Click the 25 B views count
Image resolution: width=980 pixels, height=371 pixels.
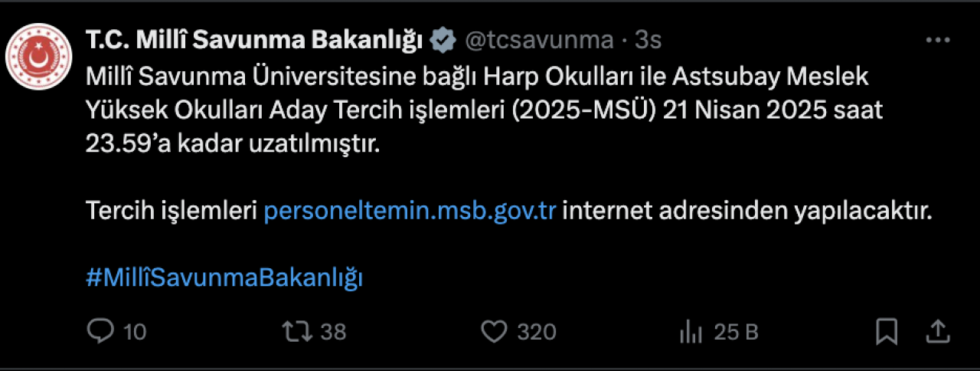tap(736, 332)
